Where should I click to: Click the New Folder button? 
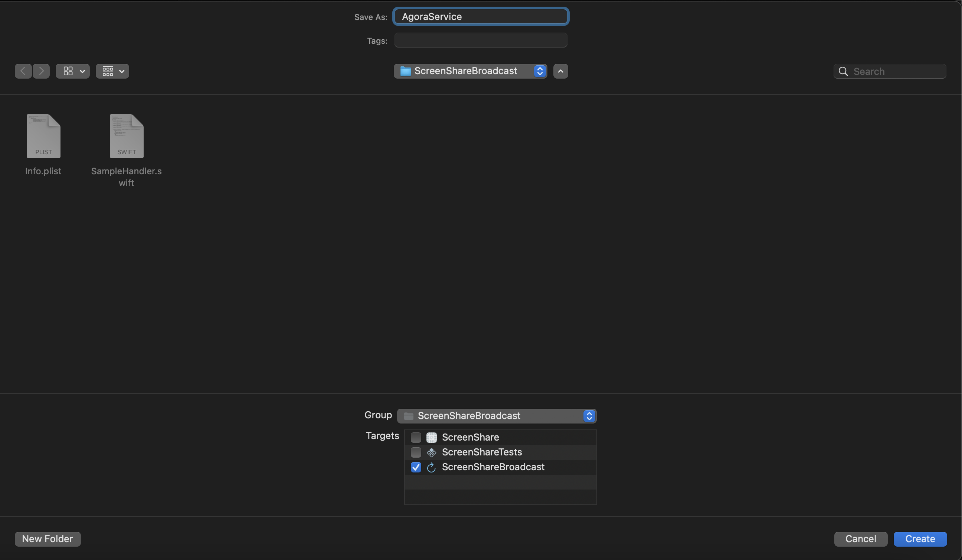coord(48,538)
